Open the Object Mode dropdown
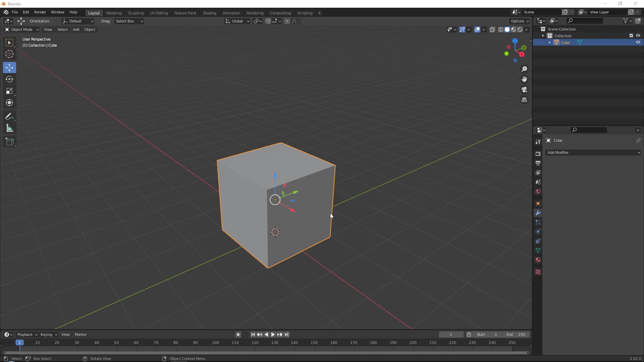The height and width of the screenshot is (362, 644). 21,29
